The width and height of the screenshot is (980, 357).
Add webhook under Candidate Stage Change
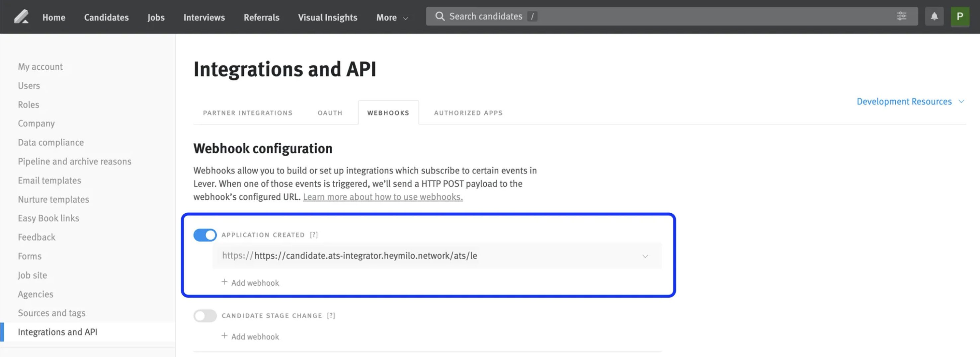[250, 336]
